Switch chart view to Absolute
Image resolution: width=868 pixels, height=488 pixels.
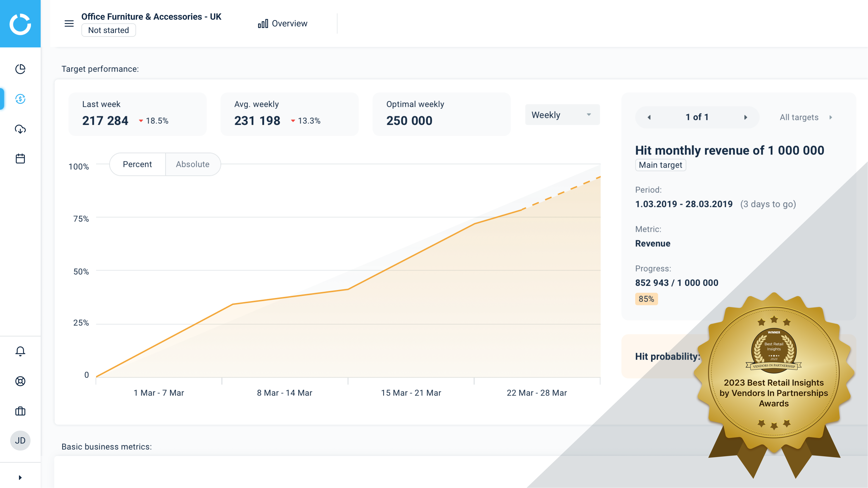point(193,164)
